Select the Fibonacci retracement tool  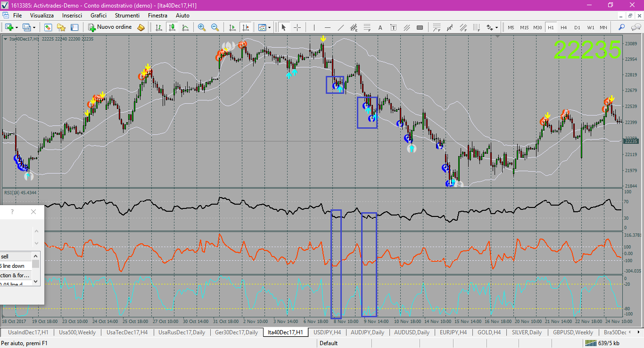[367, 27]
